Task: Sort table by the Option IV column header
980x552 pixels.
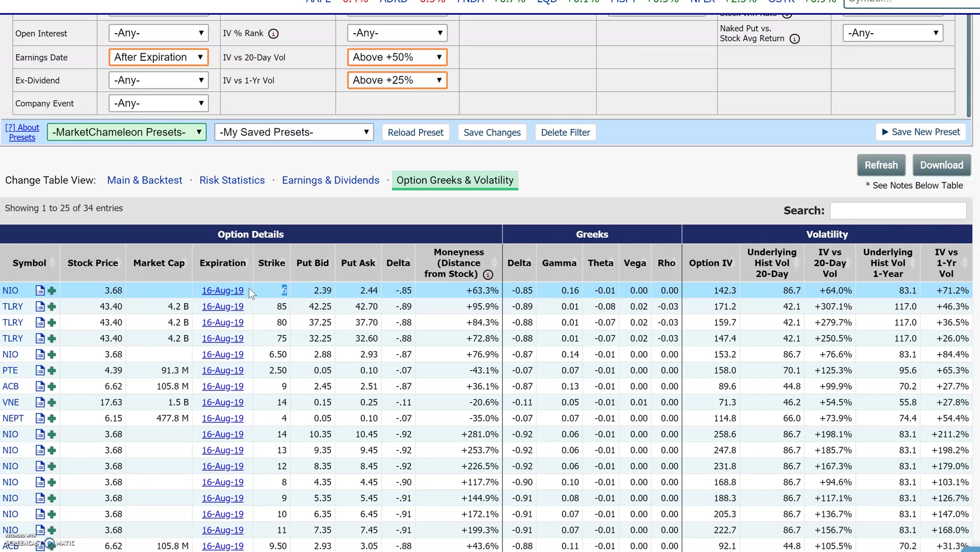Action: (711, 263)
